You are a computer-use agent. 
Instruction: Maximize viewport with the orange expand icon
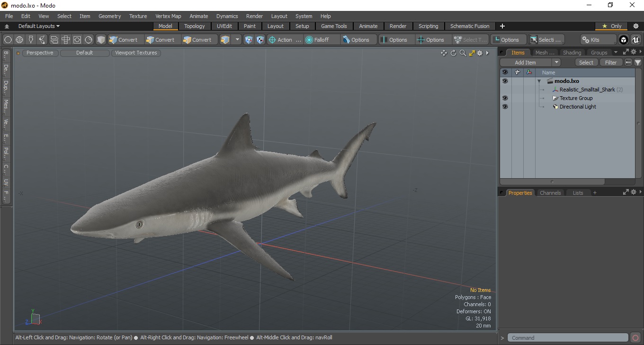472,53
